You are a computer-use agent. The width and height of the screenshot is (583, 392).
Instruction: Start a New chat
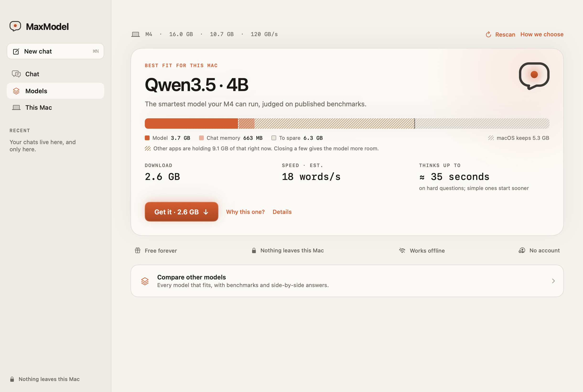pos(55,51)
